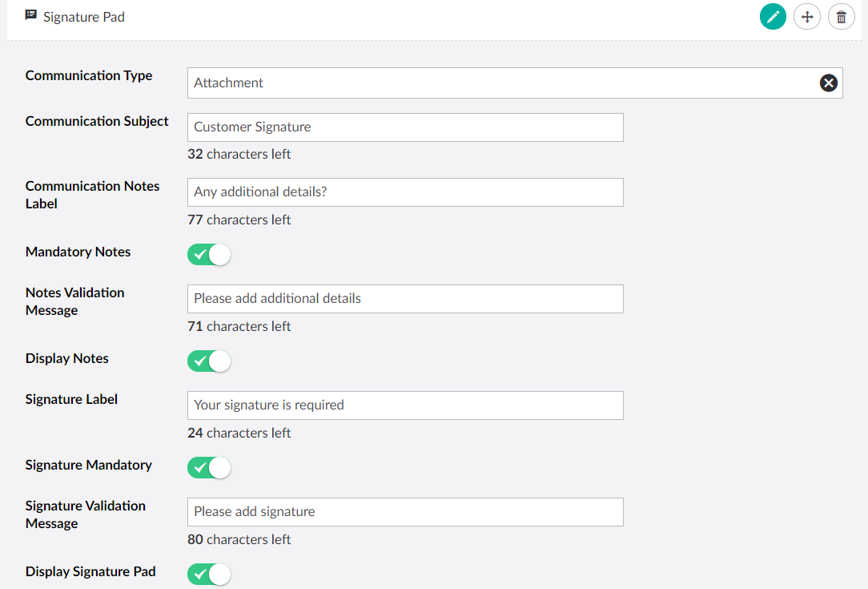Click the pencil edit icon for Signature Pad
Screen dimensions: 868x589
773,17
